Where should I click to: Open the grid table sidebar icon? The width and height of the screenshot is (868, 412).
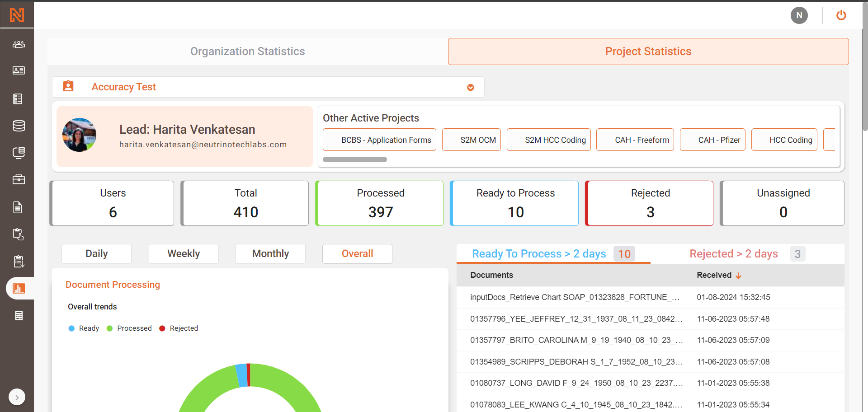[x=19, y=315]
